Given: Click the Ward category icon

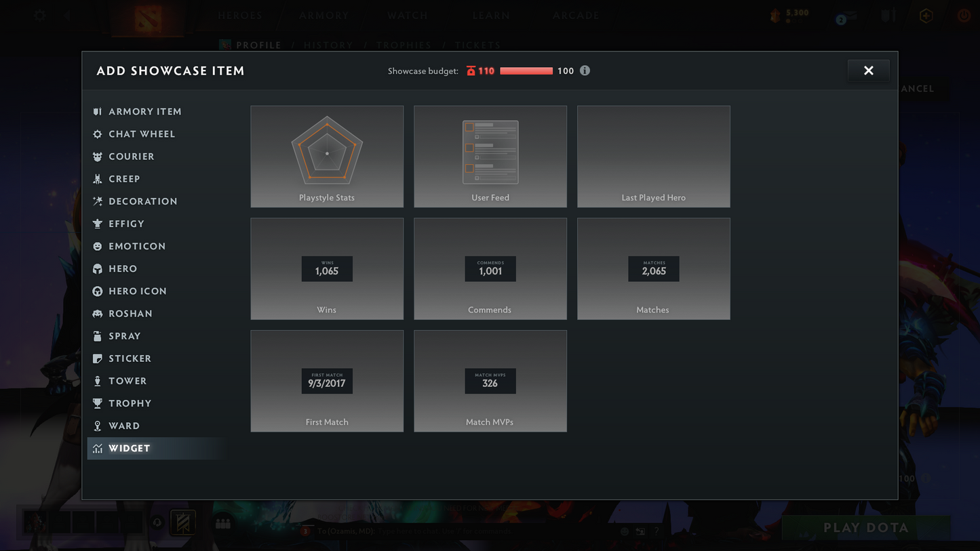Looking at the screenshot, I should (98, 426).
